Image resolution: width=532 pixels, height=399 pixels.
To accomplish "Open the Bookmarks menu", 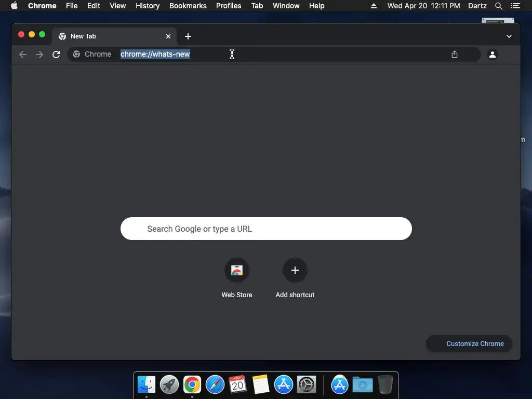I will pyautogui.click(x=188, y=6).
